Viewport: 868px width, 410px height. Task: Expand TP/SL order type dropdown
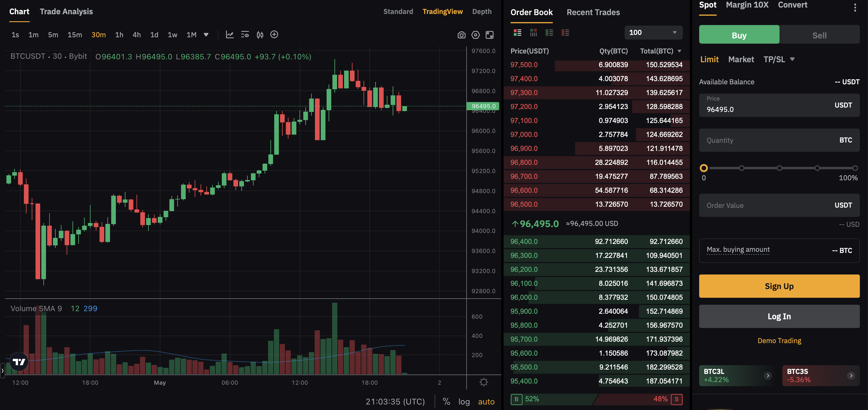click(792, 59)
